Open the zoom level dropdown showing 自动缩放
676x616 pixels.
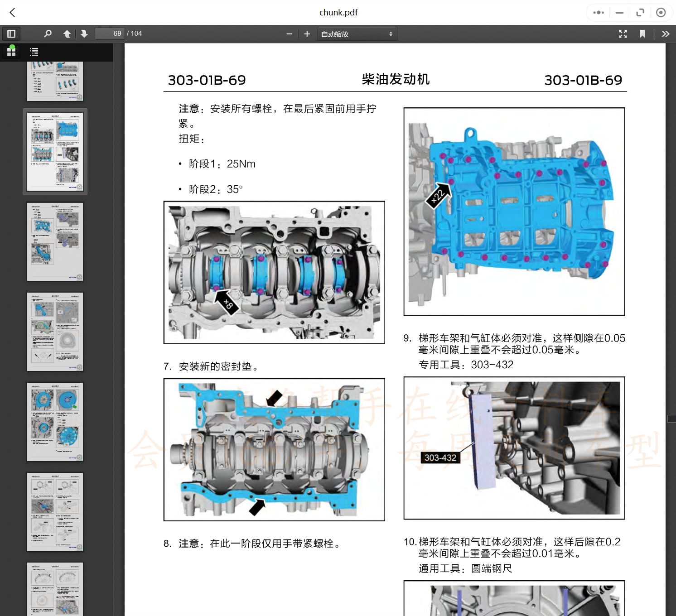coord(357,34)
